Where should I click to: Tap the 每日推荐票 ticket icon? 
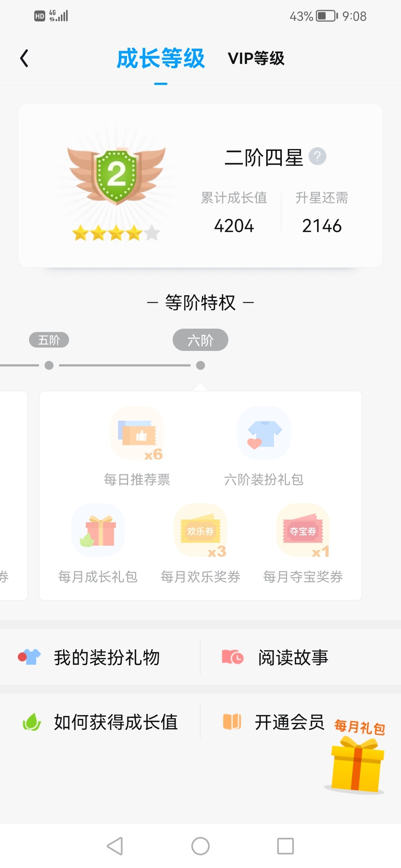137,433
